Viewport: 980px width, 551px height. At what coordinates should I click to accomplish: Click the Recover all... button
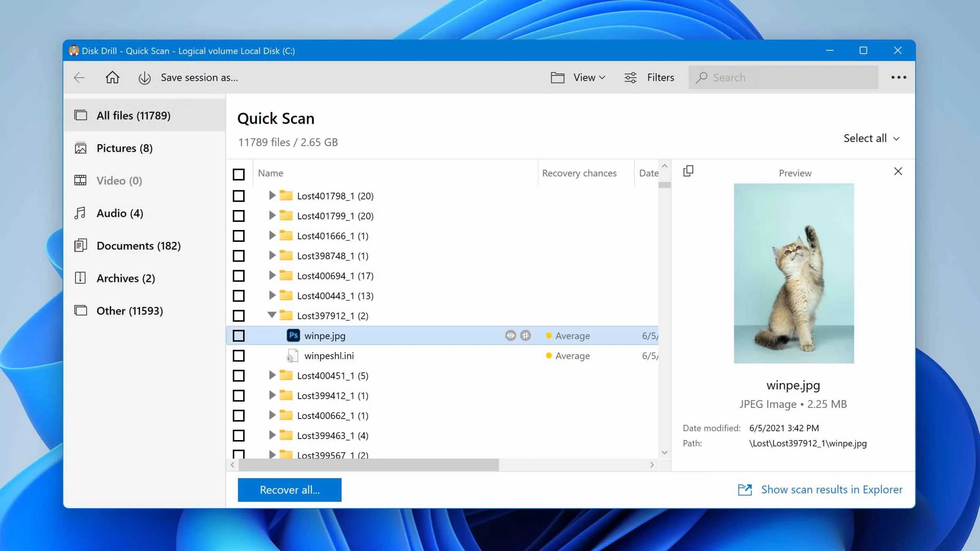(x=289, y=489)
